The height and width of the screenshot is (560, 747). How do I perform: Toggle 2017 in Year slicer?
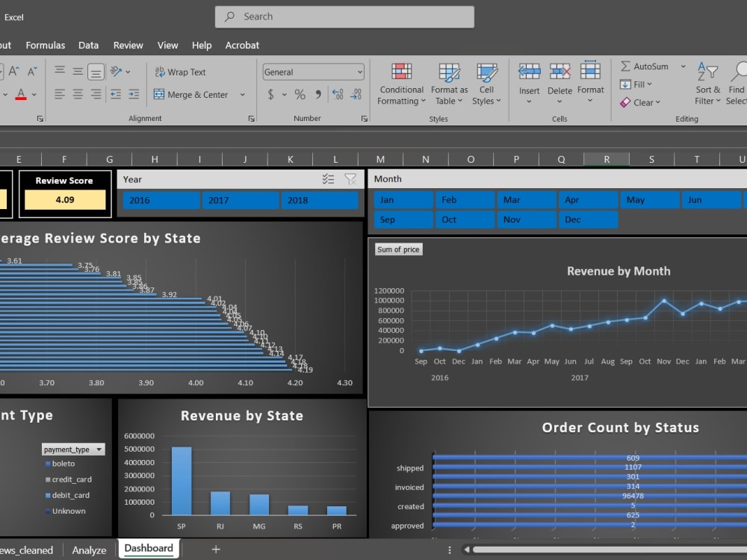click(241, 200)
